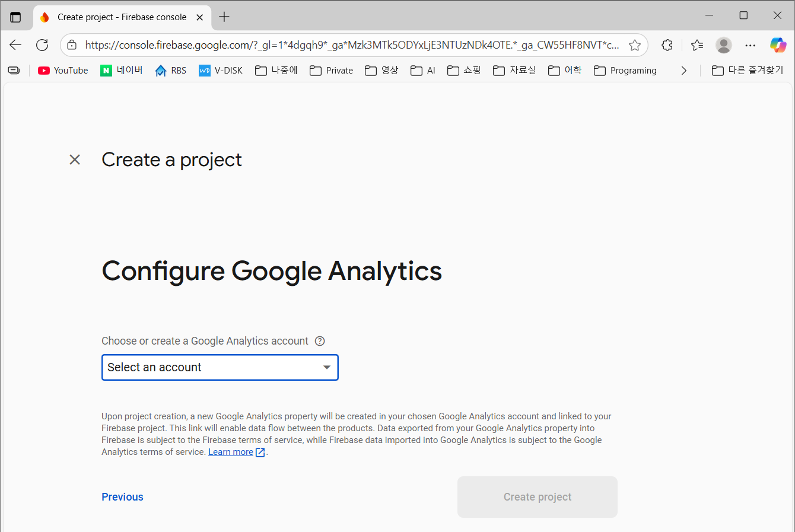Screen dimensions: 795x532
Task: Open the 어학 bookmarks folder
Action: pyautogui.click(x=565, y=71)
